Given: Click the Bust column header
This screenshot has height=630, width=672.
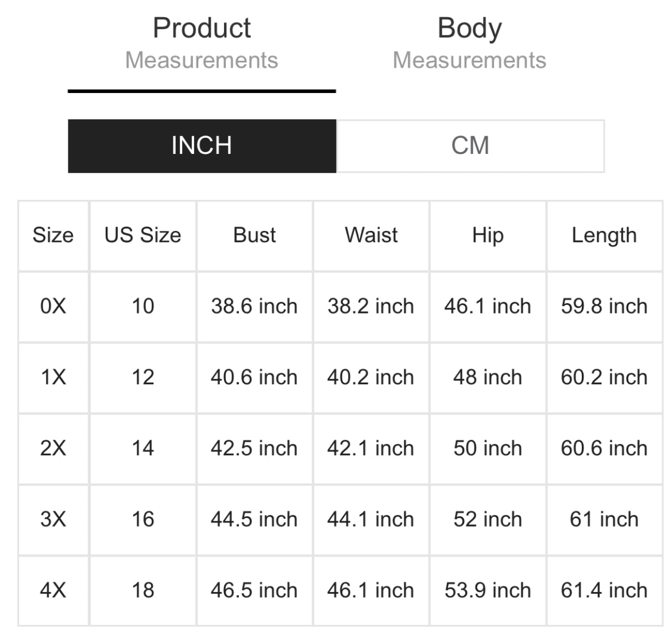Looking at the screenshot, I should pyautogui.click(x=254, y=235).
